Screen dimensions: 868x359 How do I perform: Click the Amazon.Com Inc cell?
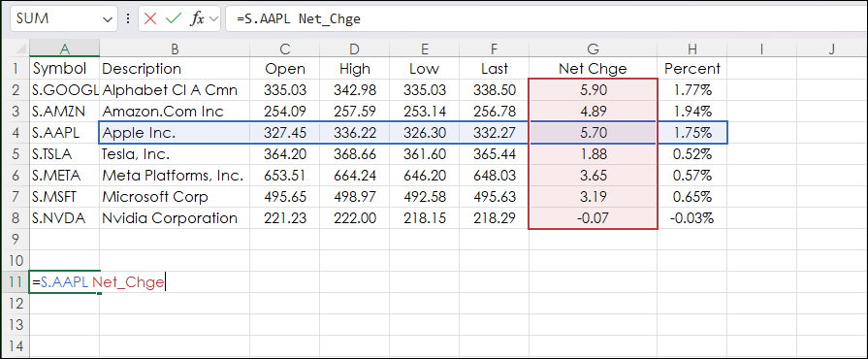[x=175, y=112]
